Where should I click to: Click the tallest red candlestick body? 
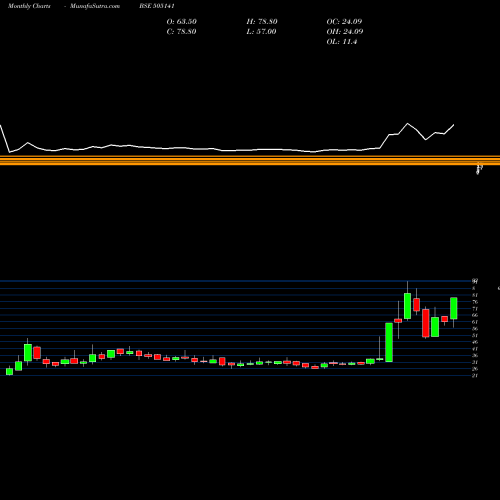(x=426, y=323)
